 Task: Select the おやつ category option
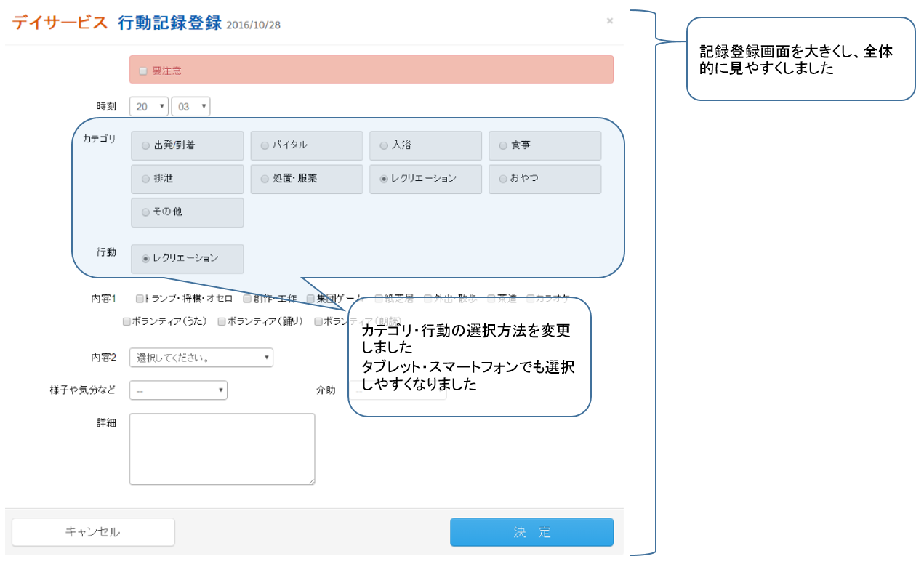pyautogui.click(x=544, y=179)
